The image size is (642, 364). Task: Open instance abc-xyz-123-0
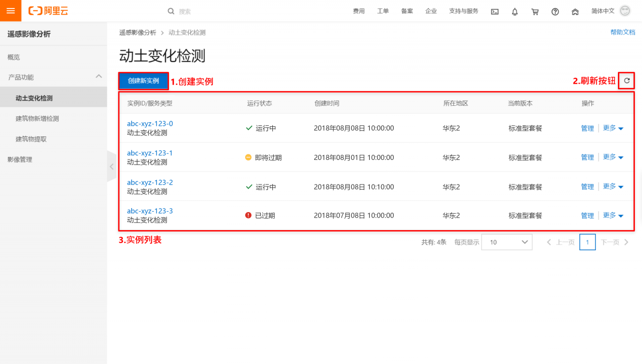tap(150, 123)
